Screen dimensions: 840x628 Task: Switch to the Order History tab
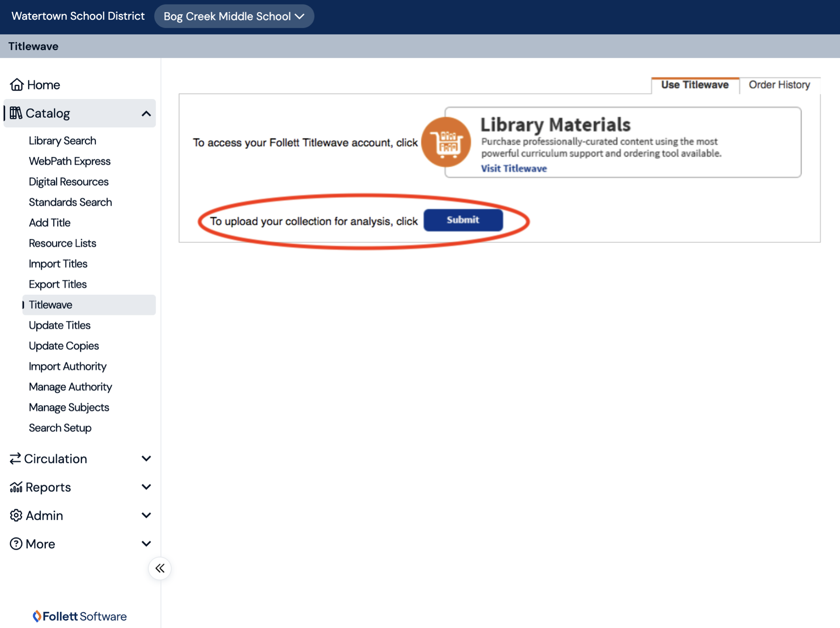pos(779,85)
